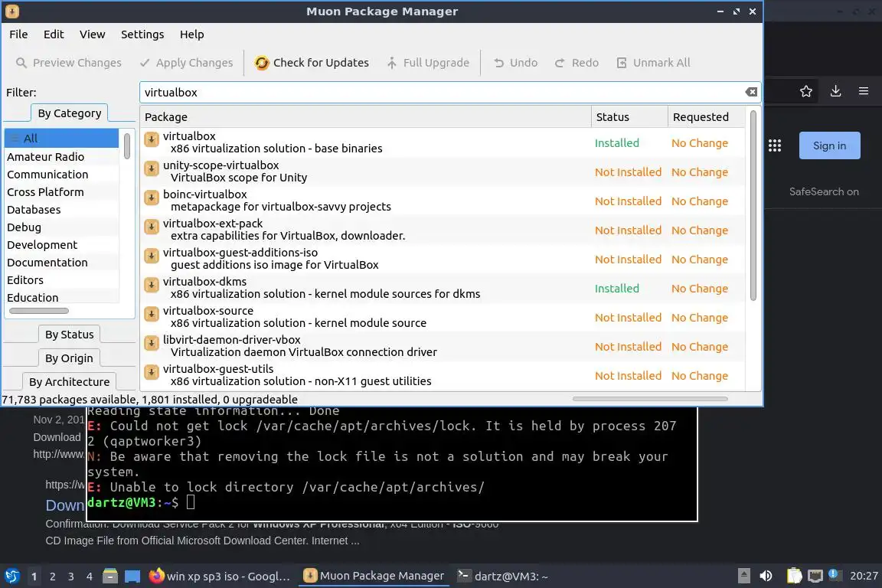This screenshot has height=588, width=882.
Task: Open the Settings menu
Action: [x=142, y=34]
